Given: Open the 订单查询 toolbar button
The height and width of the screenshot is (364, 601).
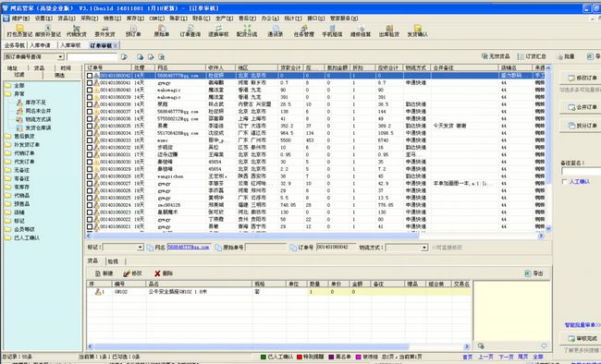Looking at the screenshot, I should coord(190,30).
